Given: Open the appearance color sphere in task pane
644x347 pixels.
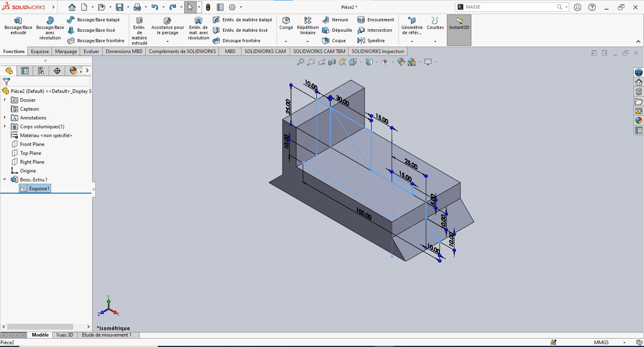Looking at the screenshot, I should coord(639,120).
